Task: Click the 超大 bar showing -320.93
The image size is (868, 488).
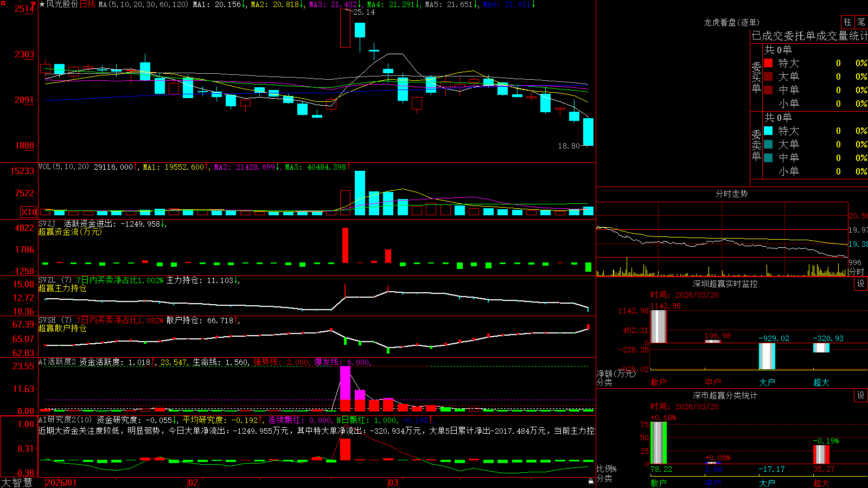Action: [821, 348]
